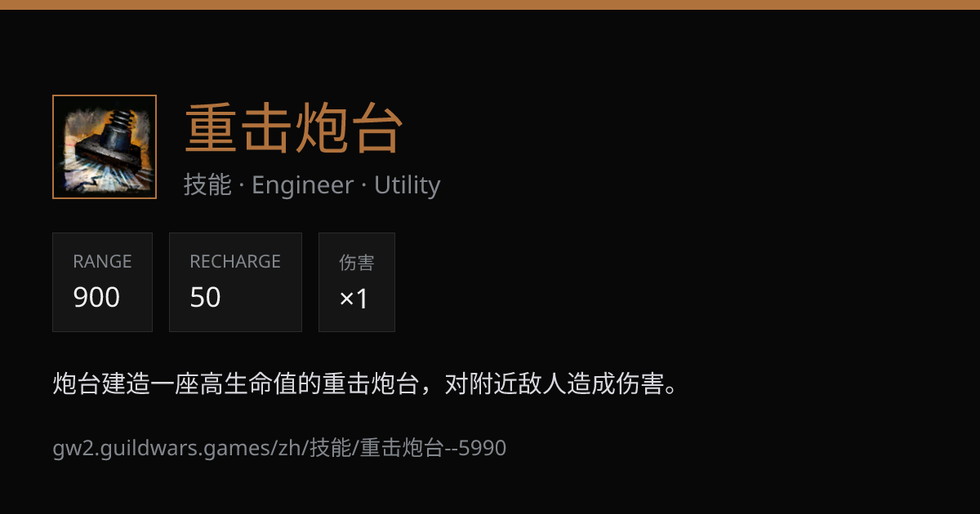The image size is (980, 514).
Task: Click the RECHARGE label text
Action: point(235,262)
